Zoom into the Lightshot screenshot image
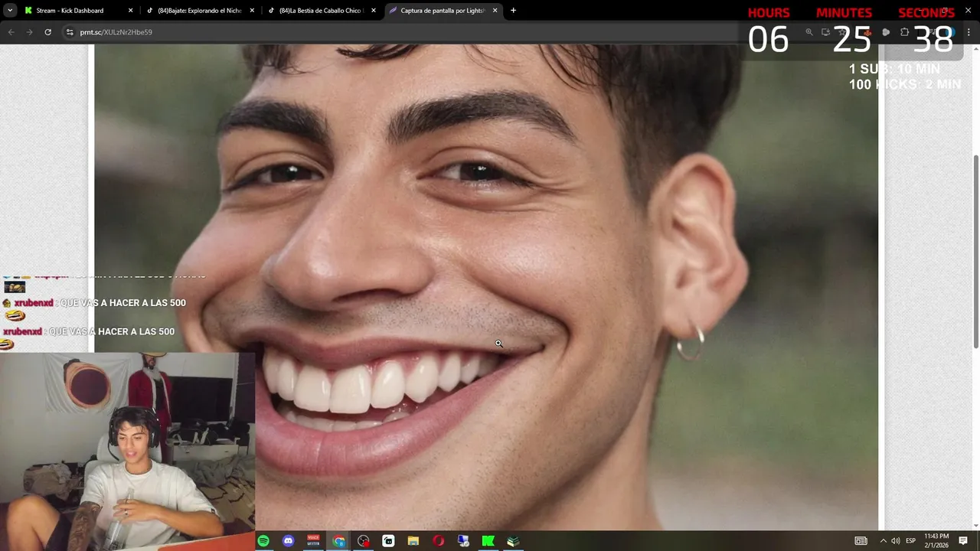 point(487,287)
